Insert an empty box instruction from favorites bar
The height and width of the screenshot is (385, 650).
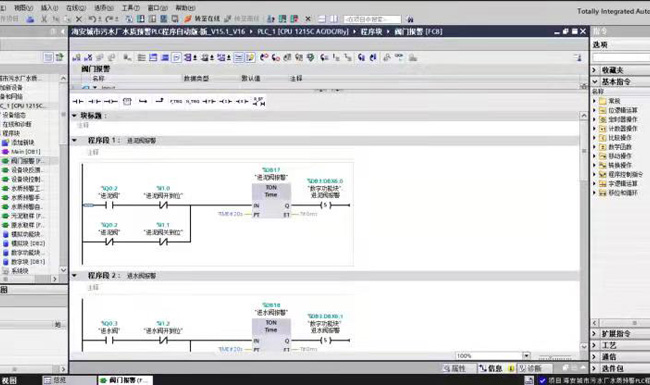click(127, 102)
